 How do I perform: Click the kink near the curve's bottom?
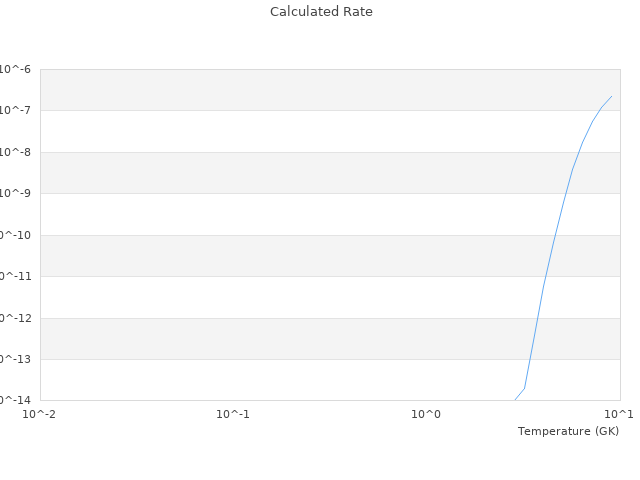coord(524,388)
